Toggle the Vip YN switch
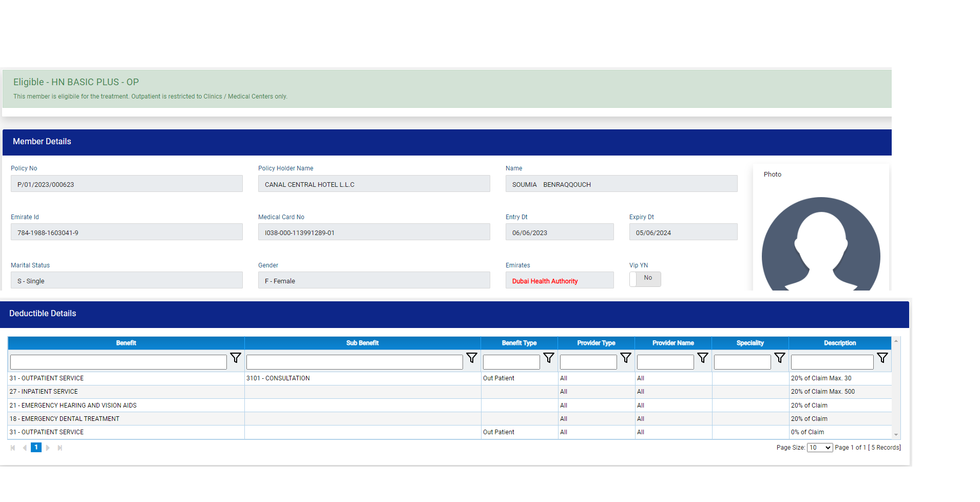 point(645,279)
